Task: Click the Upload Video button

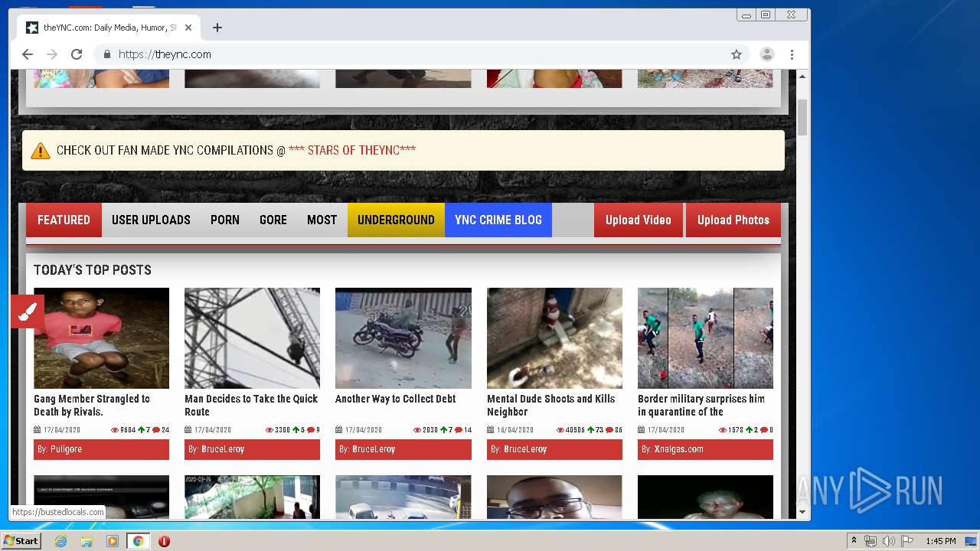Action: 639,220
